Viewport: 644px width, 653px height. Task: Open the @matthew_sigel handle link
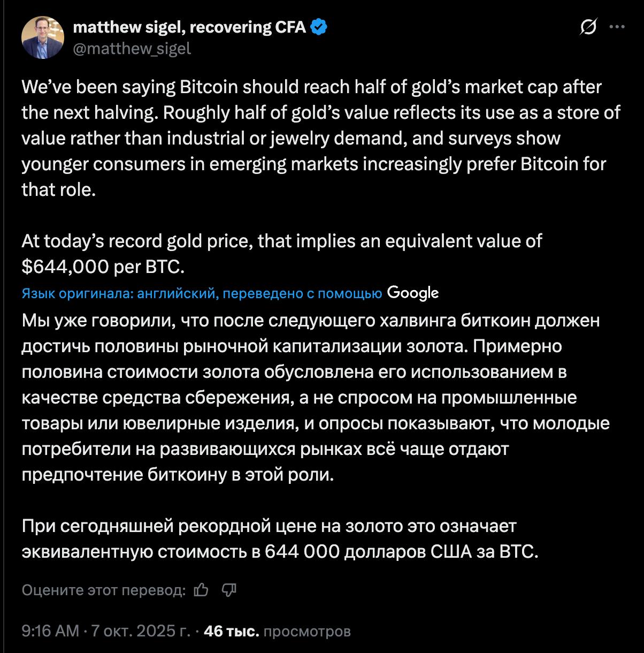132,49
